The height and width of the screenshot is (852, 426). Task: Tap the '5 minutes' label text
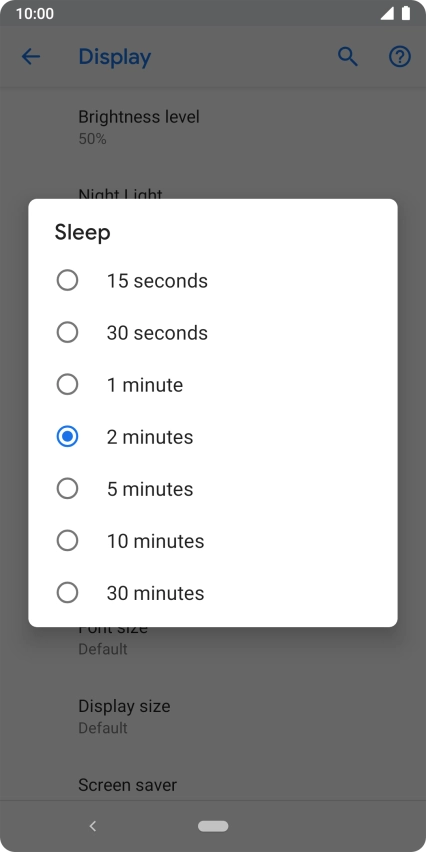(x=150, y=489)
